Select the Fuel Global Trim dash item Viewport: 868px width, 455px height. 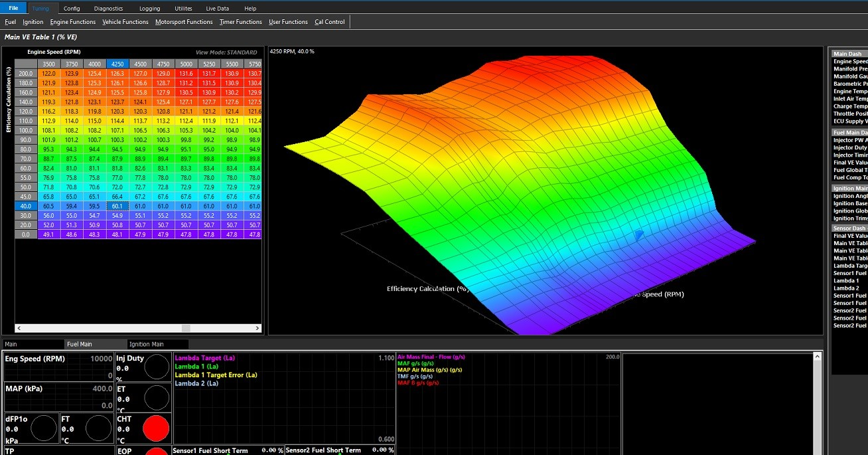(x=850, y=170)
